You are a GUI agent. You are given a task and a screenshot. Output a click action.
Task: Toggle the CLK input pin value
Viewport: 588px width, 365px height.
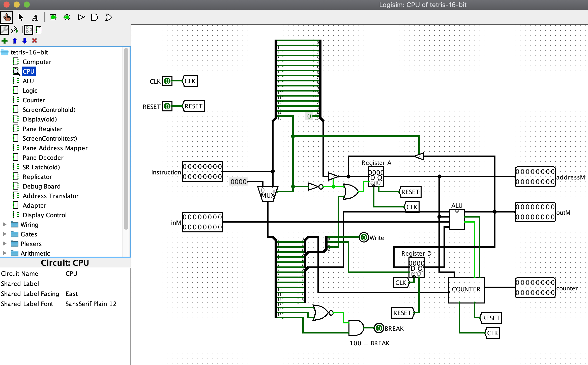(x=167, y=81)
